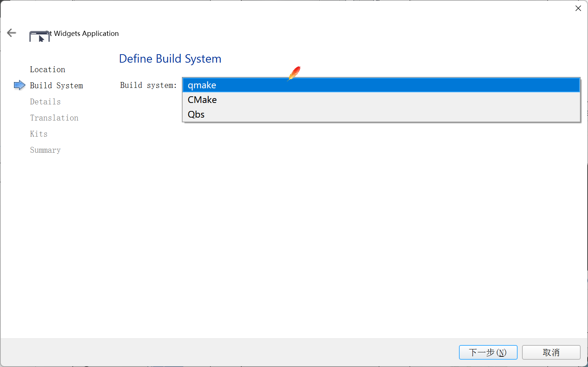
Task: Choose Qbs as the build system
Action: [x=381, y=114]
